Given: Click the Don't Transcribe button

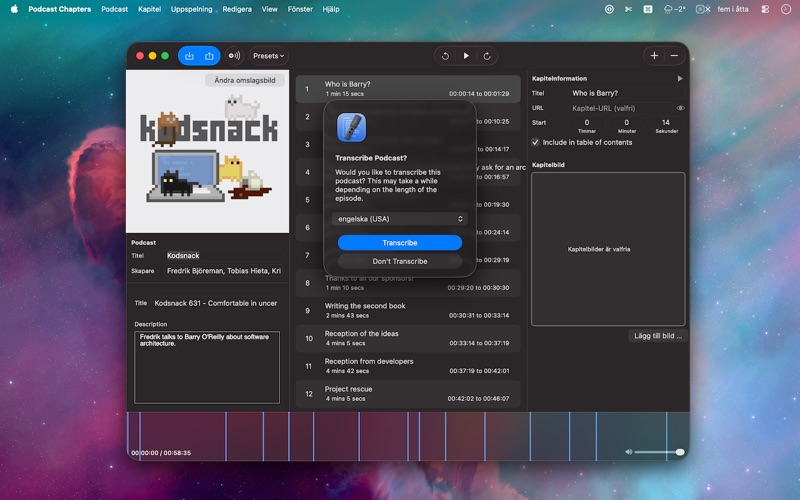Looking at the screenshot, I should 399,261.
